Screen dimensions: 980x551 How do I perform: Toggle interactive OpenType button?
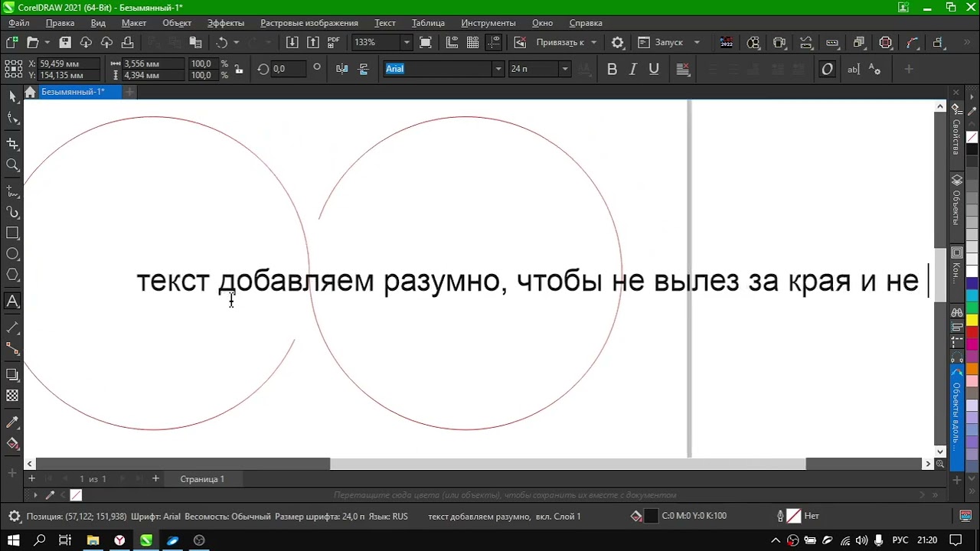pos(828,69)
